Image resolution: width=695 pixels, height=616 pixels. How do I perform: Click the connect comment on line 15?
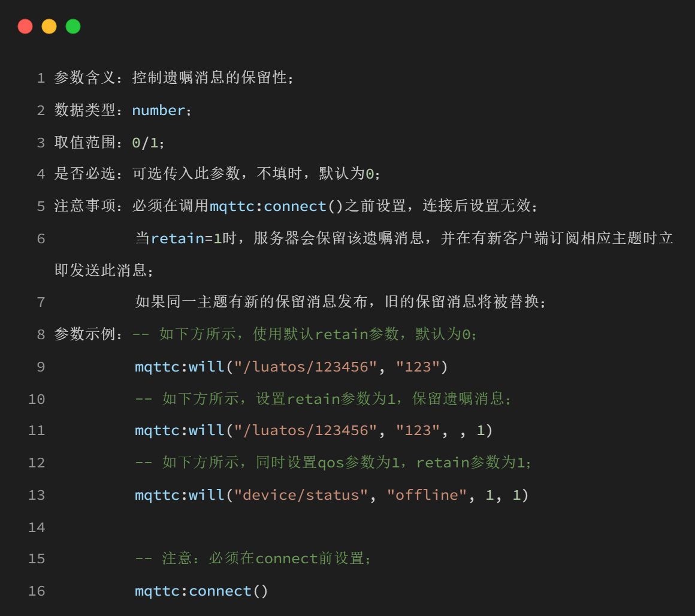pyautogui.click(x=253, y=558)
